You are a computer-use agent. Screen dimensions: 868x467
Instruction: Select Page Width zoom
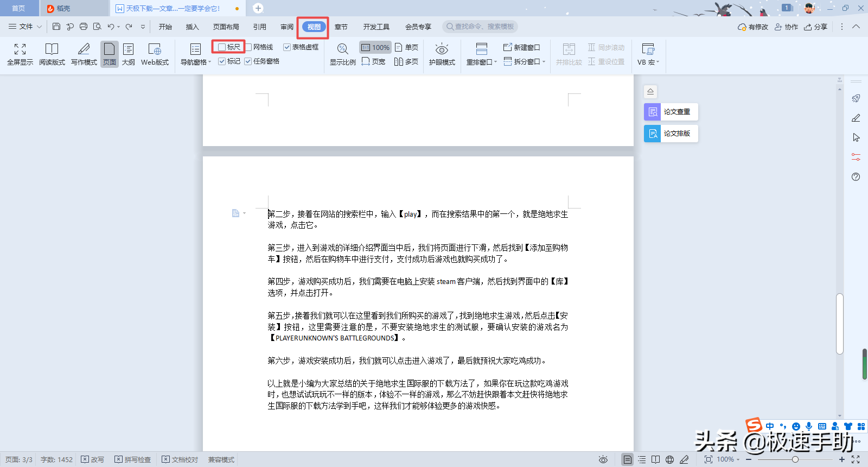tap(374, 61)
